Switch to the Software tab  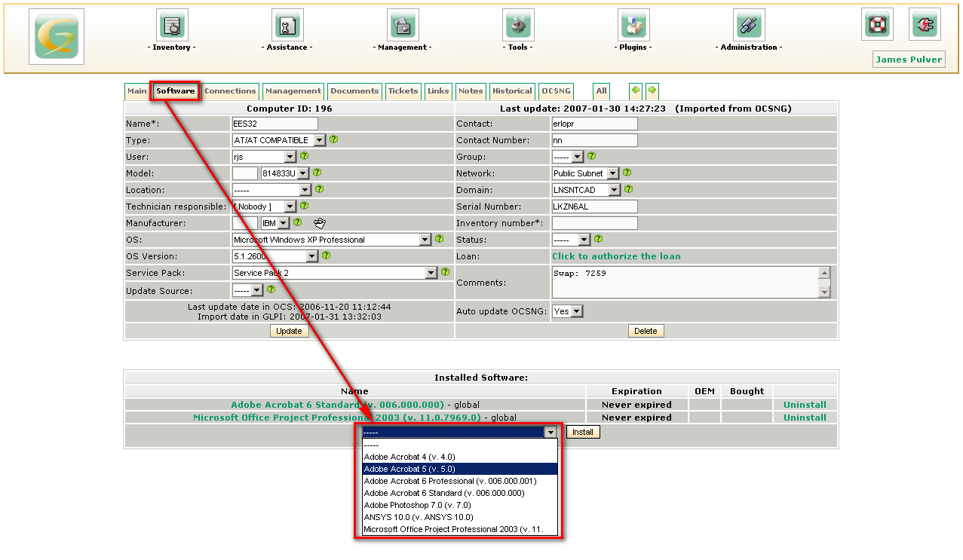coord(176,91)
